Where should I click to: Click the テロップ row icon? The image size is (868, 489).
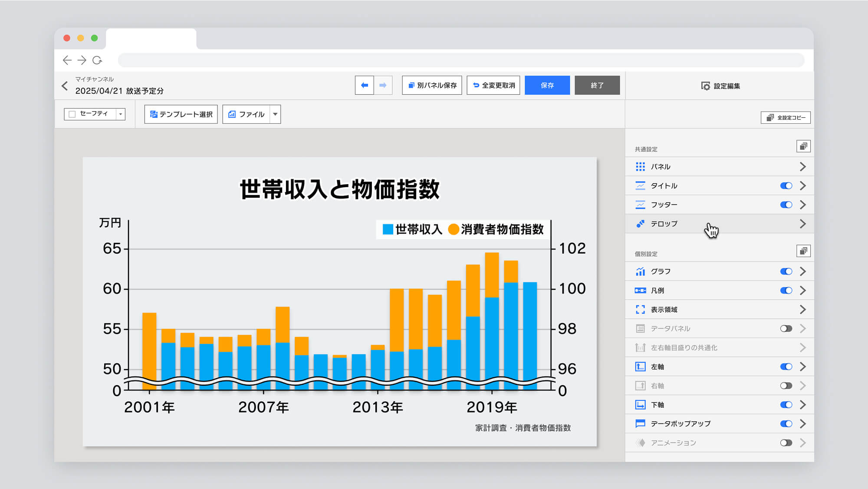[640, 224]
